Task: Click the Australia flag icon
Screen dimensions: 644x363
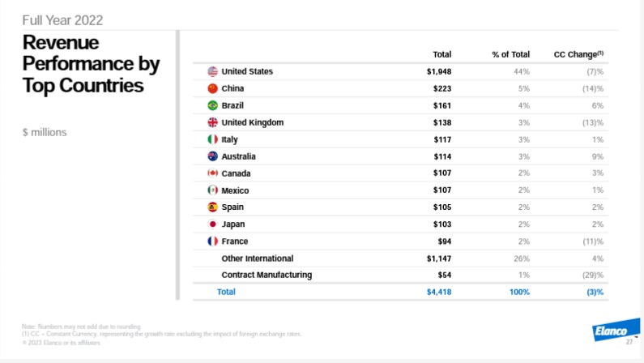Action: (213, 156)
